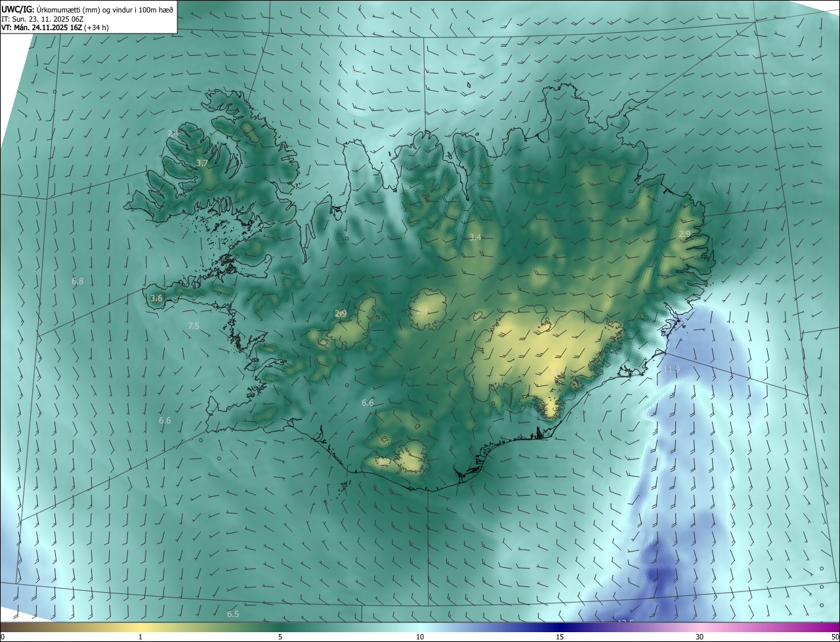Click the '10' tick on the color scale
Viewport: 840px width, 642px height.
click(x=420, y=637)
